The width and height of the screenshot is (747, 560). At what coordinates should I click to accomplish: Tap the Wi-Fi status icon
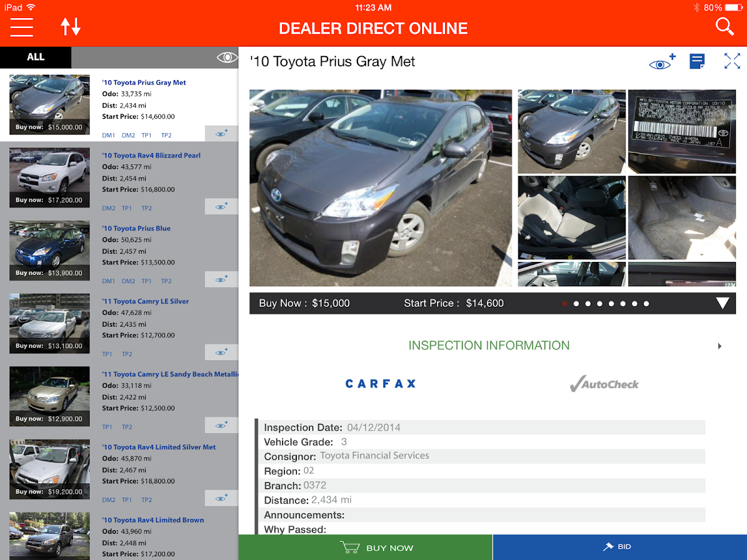click(31, 7)
